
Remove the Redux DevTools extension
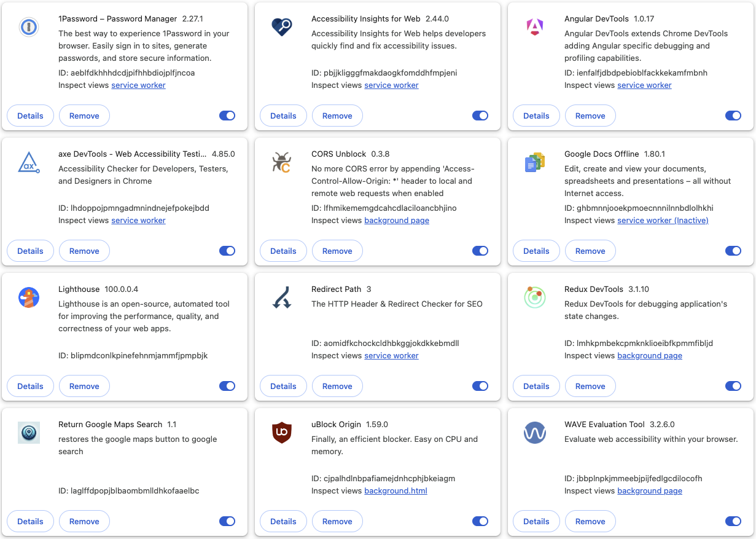coord(590,386)
